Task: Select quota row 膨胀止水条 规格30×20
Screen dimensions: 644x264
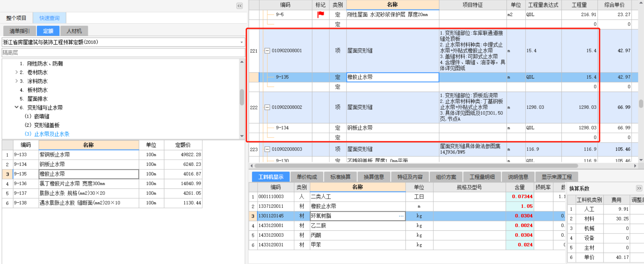Action: [102, 193]
